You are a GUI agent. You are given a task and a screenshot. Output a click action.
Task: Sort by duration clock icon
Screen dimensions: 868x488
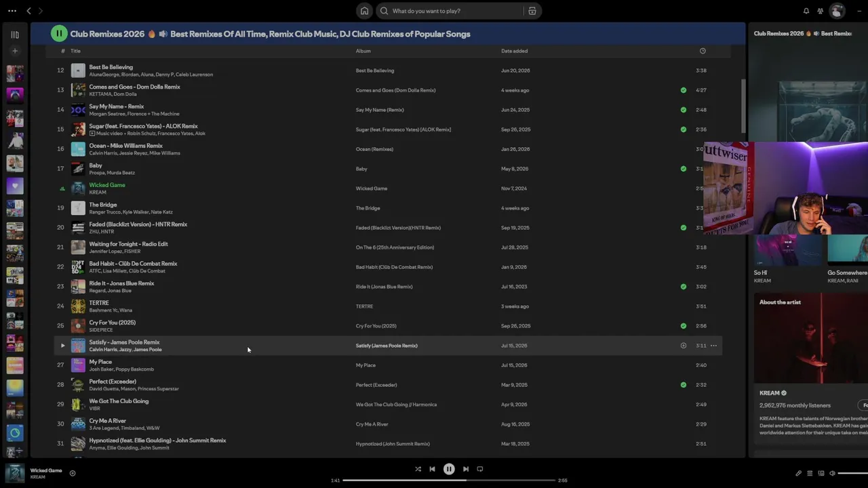(703, 51)
